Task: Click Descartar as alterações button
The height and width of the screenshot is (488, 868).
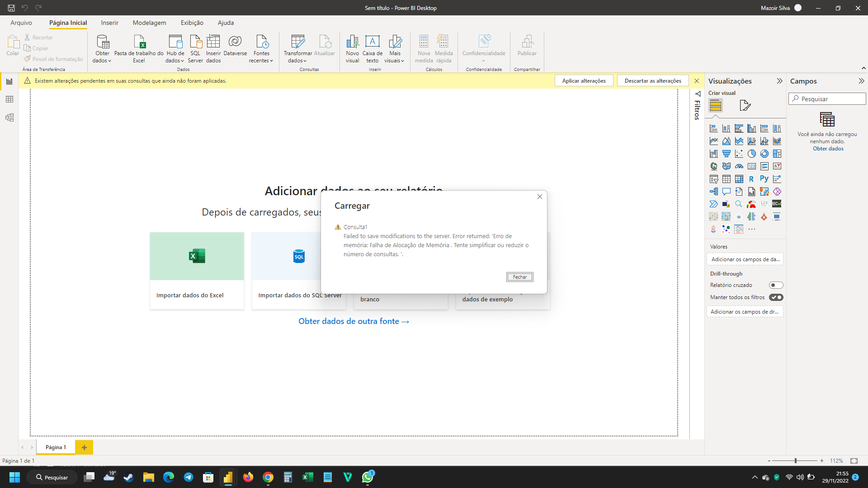Action: (x=653, y=81)
